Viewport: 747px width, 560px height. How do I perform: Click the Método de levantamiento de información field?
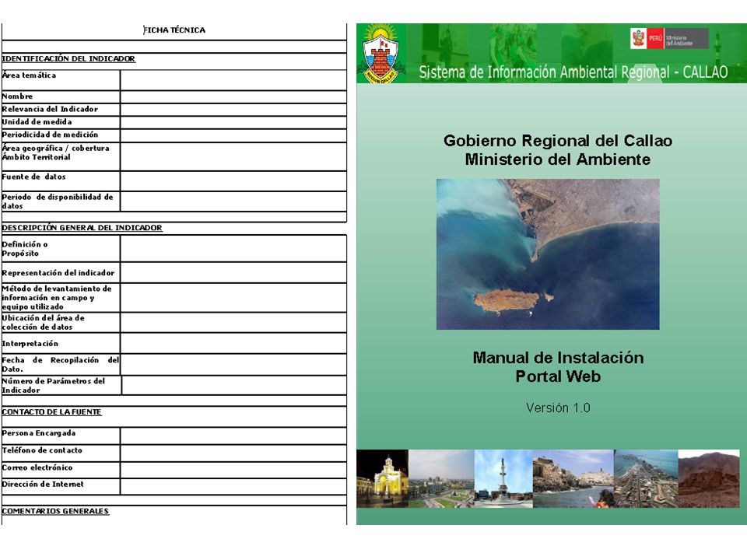coord(233,298)
